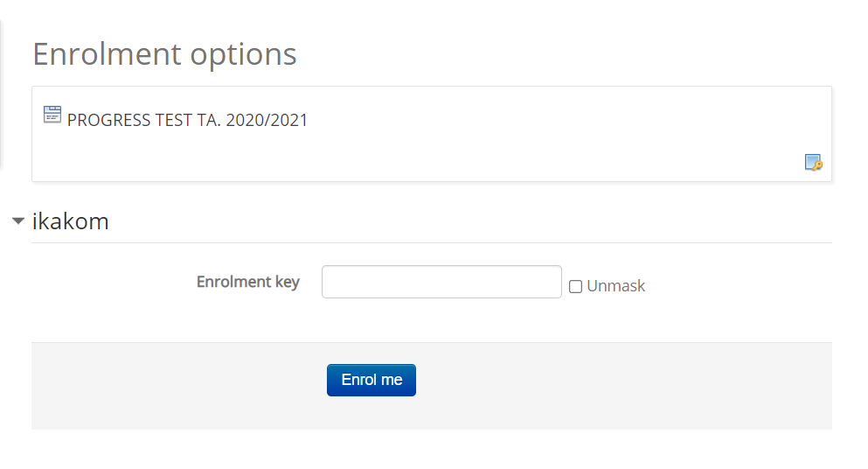Viewport: 868px width, 469px height.
Task: Toggle the ikakom section heading
Action: [x=70, y=221]
